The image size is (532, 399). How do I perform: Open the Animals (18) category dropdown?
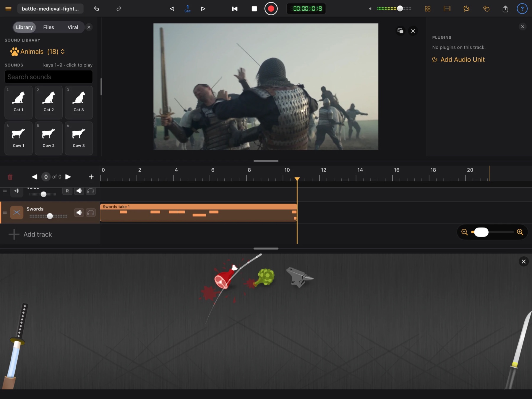[38, 52]
